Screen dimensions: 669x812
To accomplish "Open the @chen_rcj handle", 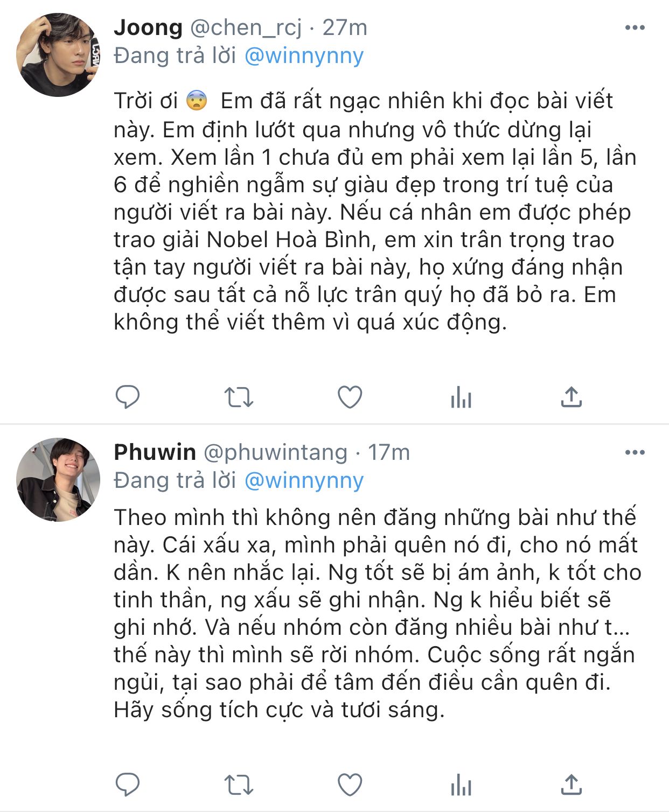I will pyautogui.click(x=246, y=27).
